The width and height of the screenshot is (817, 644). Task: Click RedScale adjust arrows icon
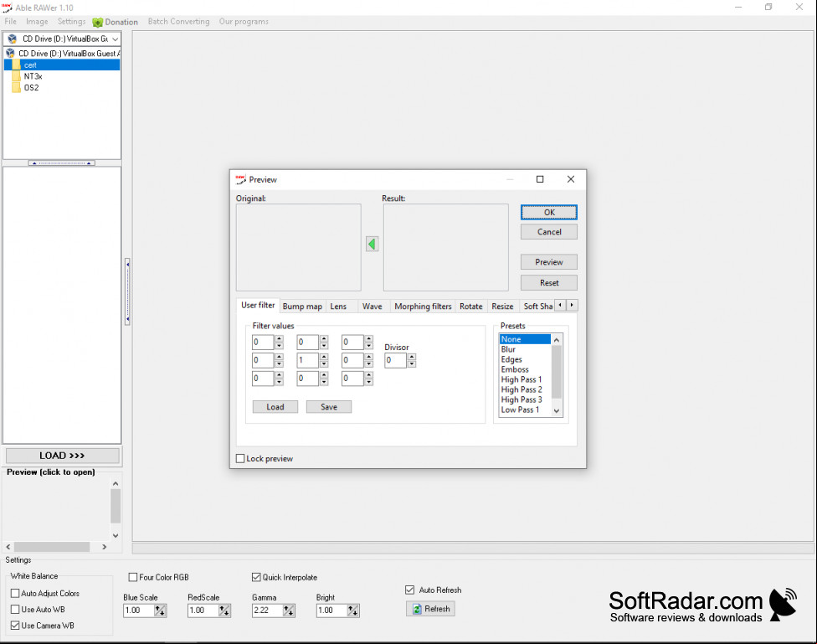224,611
